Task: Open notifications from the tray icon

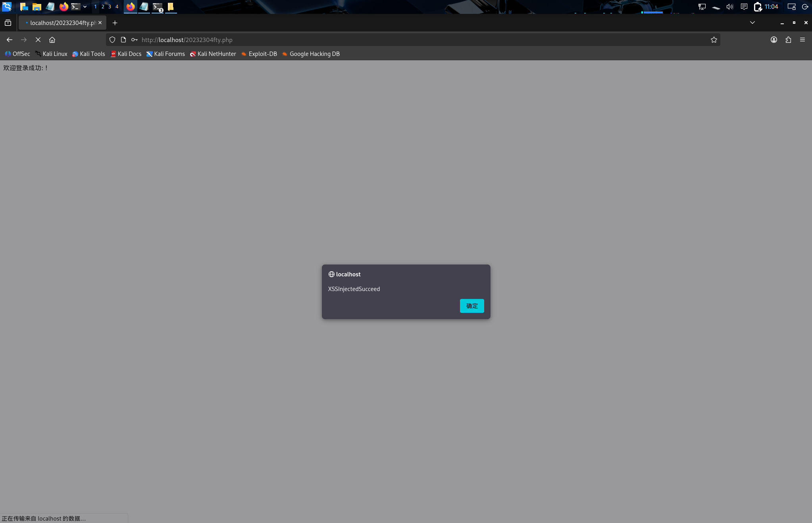Action: point(743,6)
